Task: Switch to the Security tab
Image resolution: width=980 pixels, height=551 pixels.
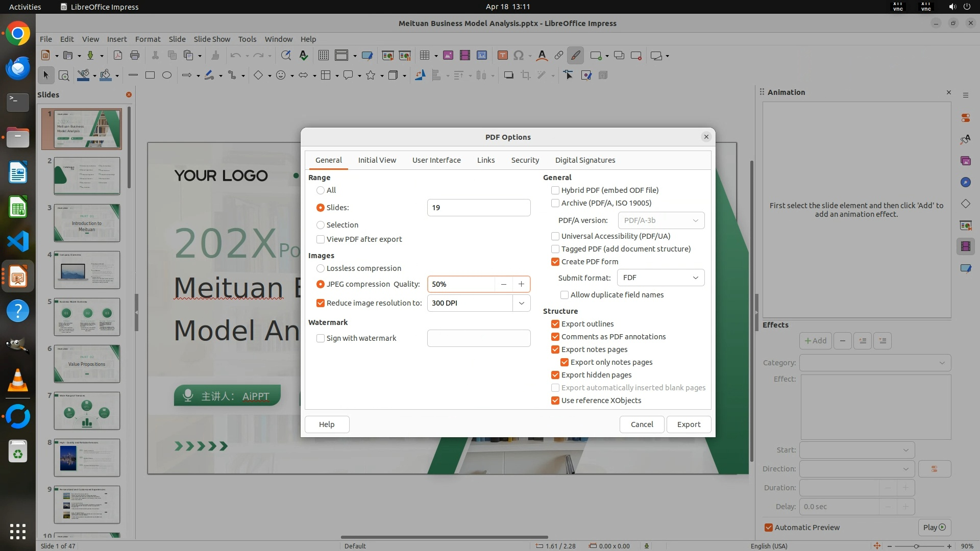Action: click(525, 160)
